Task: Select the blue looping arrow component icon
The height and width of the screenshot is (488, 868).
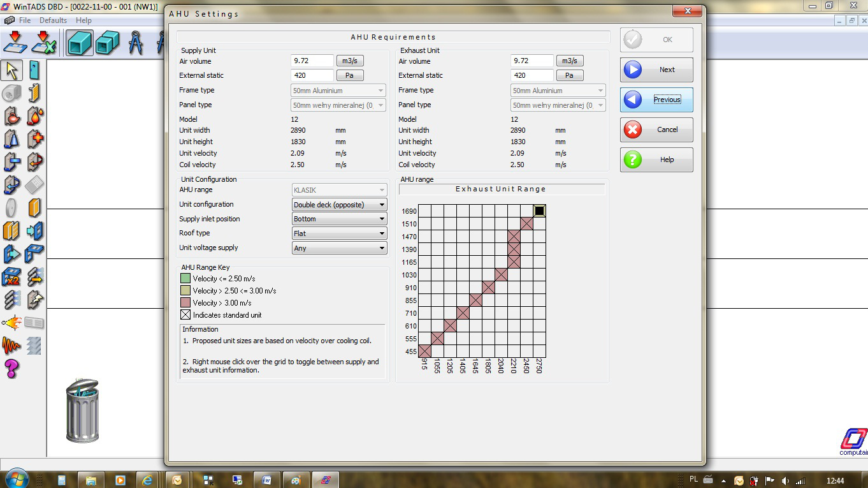Action: pos(12,185)
